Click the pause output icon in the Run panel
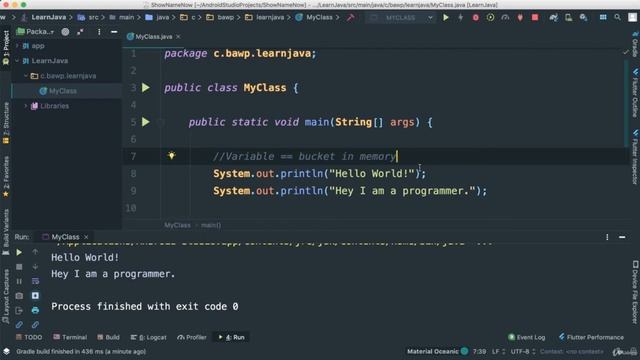The height and width of the screenshot is (360, 640). coord(19,281)
